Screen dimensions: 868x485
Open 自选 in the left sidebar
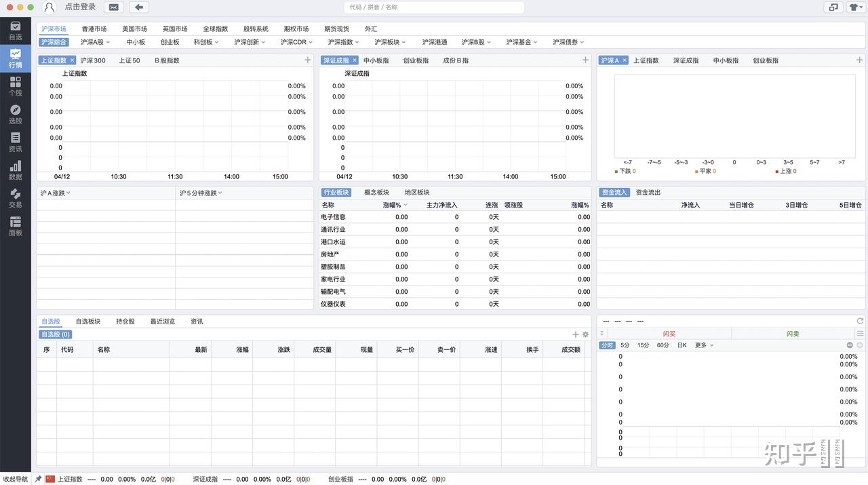pos(15,31)
